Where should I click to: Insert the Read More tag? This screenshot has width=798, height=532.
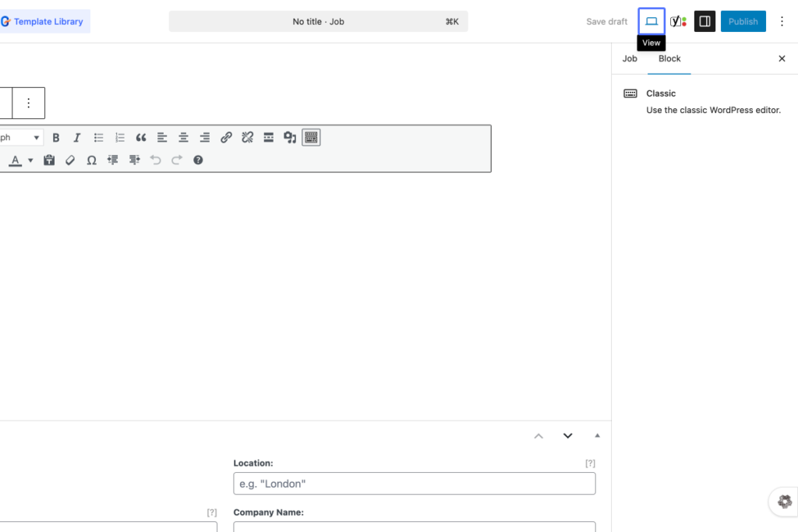click(x=268, y=137)
